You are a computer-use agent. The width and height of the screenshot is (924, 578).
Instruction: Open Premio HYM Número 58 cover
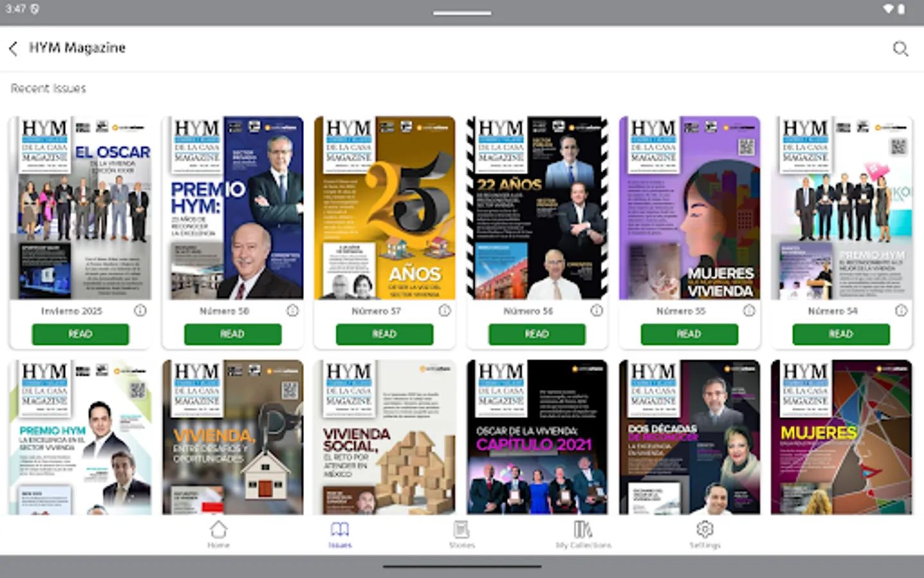tap(232, 208)
